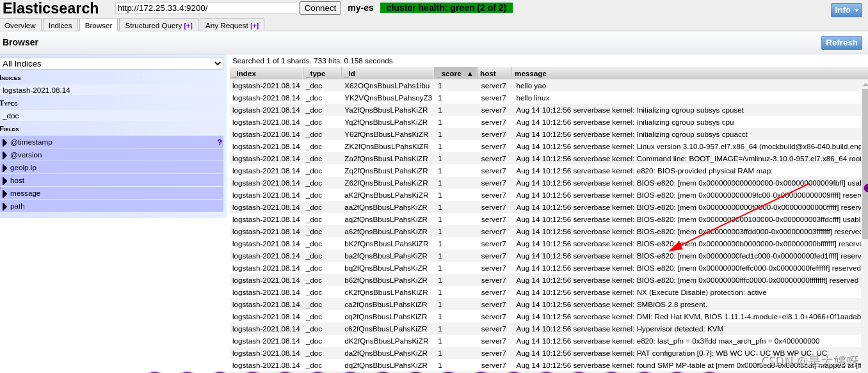Open the 'Command line: BOOT_IMAGE' row
Viewport: 868px width, 373px height.
(546, 159)
